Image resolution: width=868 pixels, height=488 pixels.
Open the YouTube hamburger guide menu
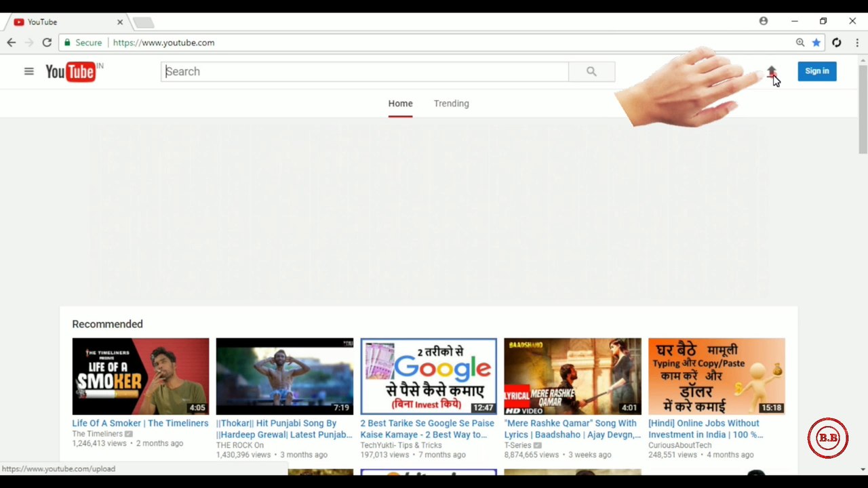(28, 71)
